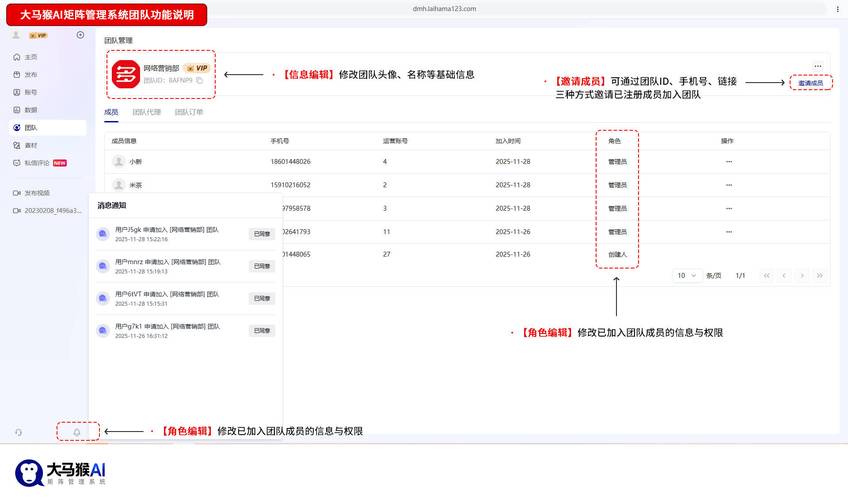Click the notification bell icon in bottom bar
The image size is (848, 500).
point(77,432)
